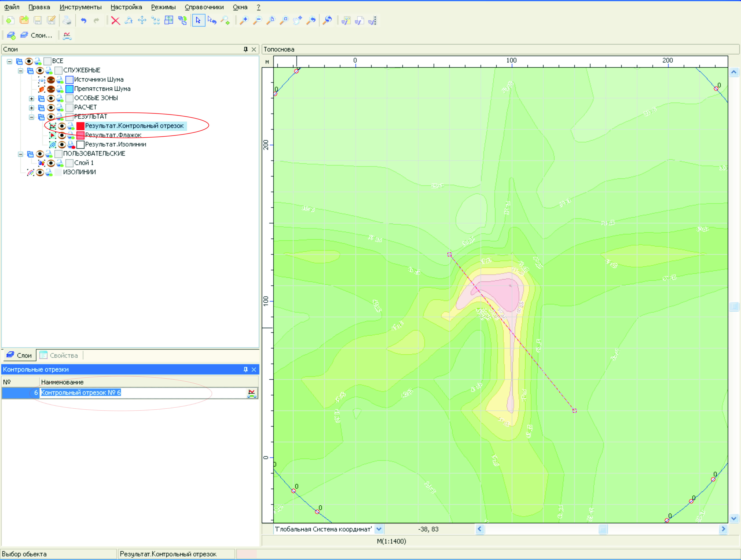Select the arrow pointer selection tool

[198, 21]
